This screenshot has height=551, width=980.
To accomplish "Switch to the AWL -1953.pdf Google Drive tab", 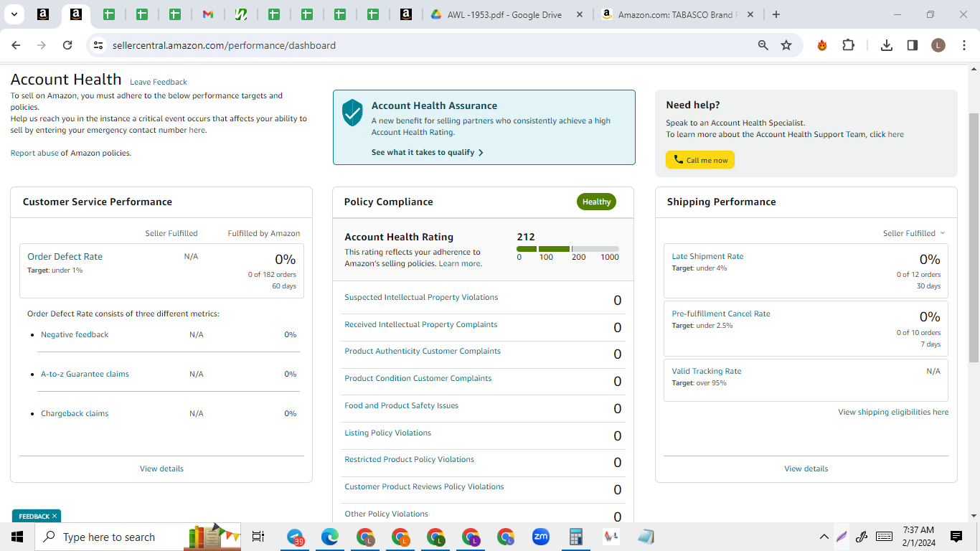I will 505,14.
